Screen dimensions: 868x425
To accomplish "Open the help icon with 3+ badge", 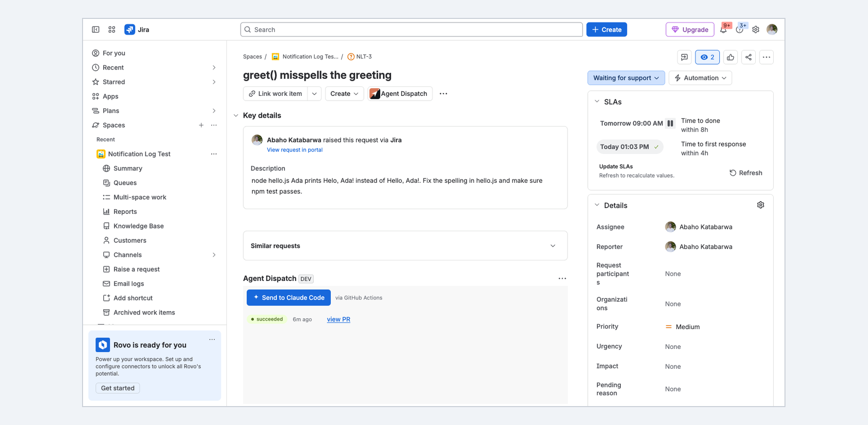I will click(x=740, y=29).
